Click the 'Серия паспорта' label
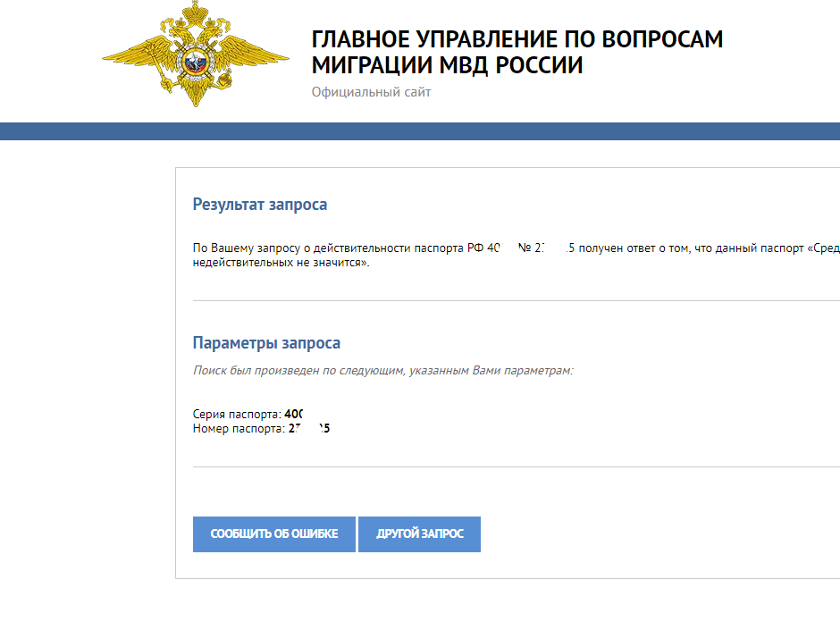The width and height of the screenshot is (840, 630). [x=237, y=415]
